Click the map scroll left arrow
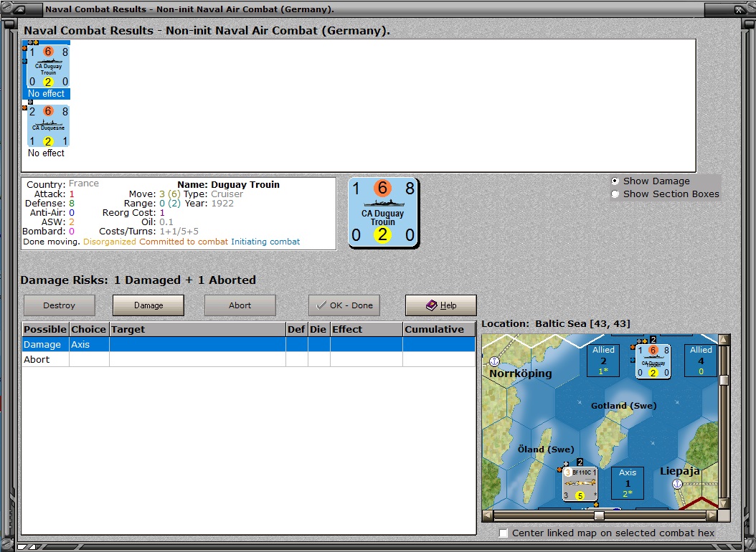The height and width of the screenshot is (552, 756). pos(488,515)
